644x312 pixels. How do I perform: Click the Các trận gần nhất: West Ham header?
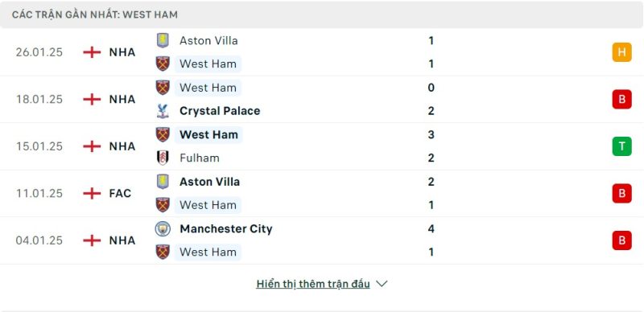pyautogui.click(x=95, y=14)
